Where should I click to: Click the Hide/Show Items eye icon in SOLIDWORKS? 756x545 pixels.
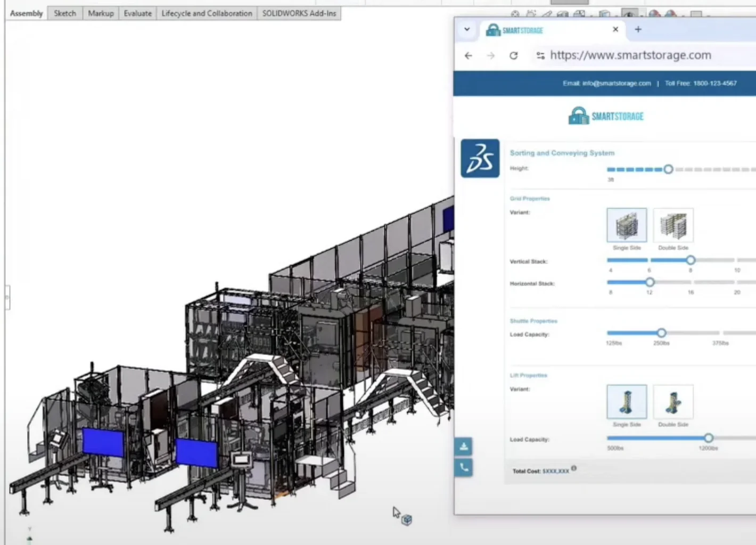pos(629,14)
